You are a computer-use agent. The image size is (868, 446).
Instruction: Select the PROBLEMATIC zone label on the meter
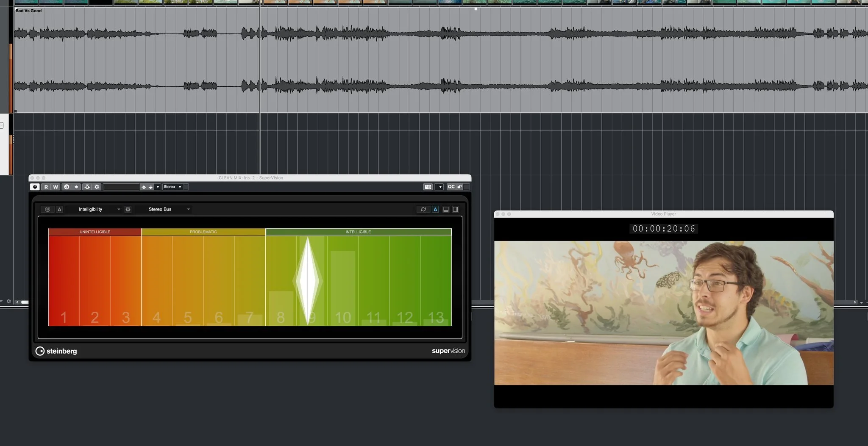(x=203, y=232)
